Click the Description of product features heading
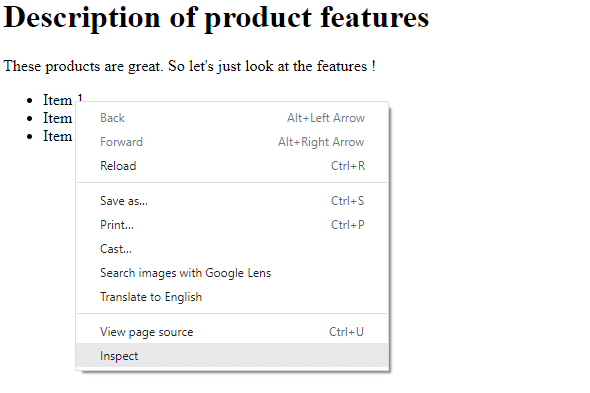590x393 pixels. (x=216, y=17)
